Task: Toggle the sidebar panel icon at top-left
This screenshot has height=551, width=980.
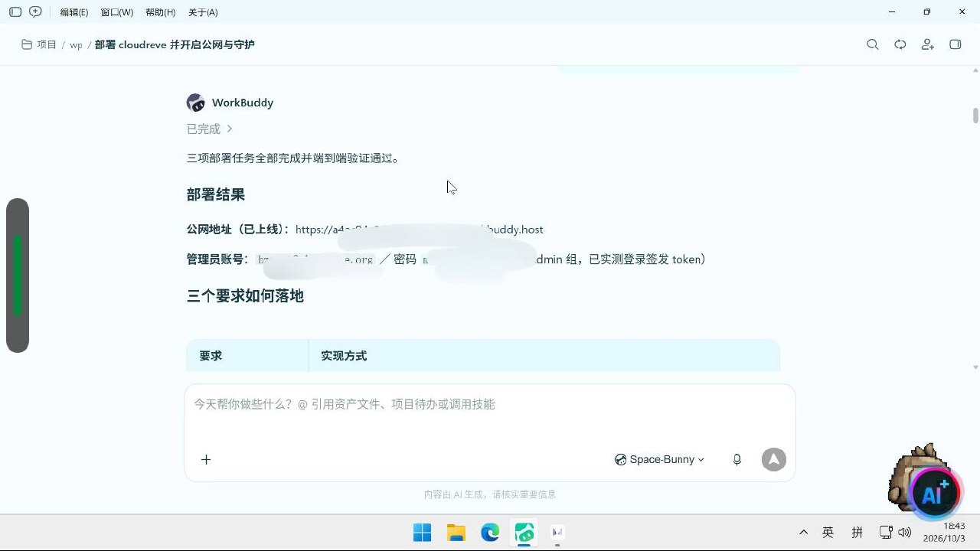Action: pos(15,12)
